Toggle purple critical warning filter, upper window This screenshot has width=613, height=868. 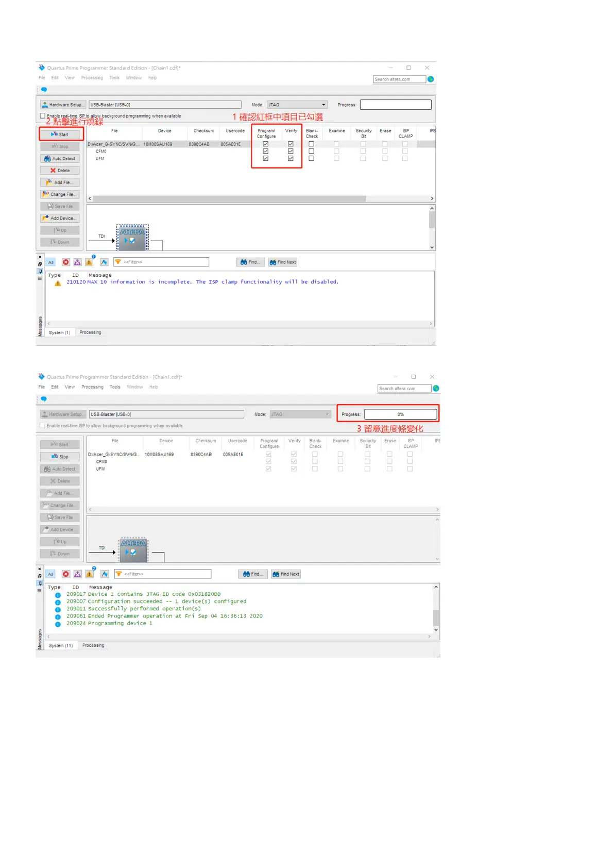[77, 262]
